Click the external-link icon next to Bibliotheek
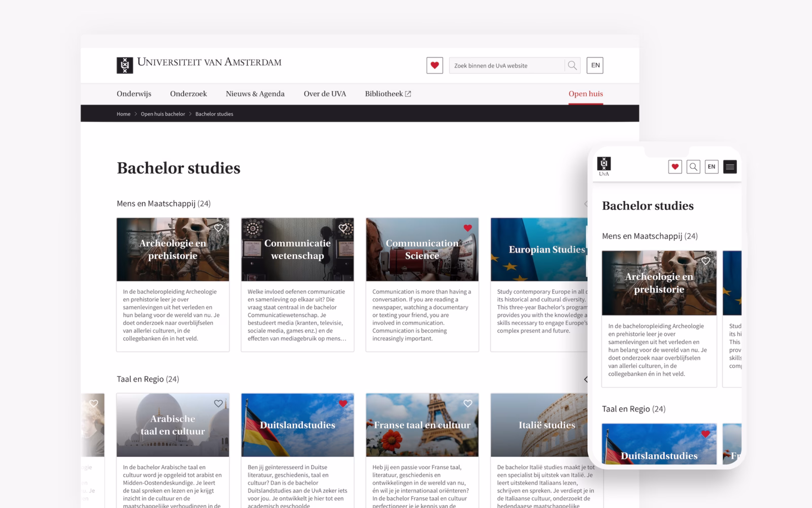812x508 pixels. click(408, 93)
